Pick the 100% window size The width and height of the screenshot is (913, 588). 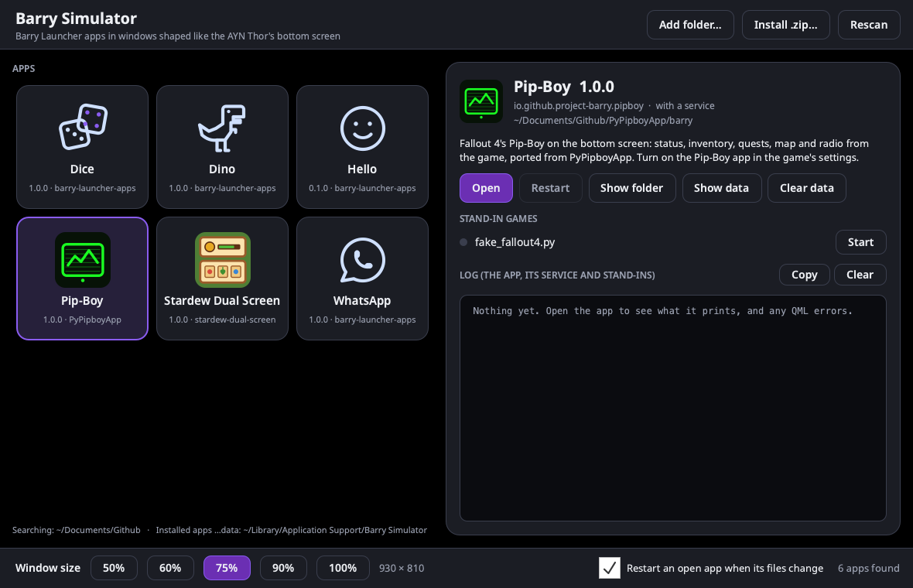click(x=342, y=568)
